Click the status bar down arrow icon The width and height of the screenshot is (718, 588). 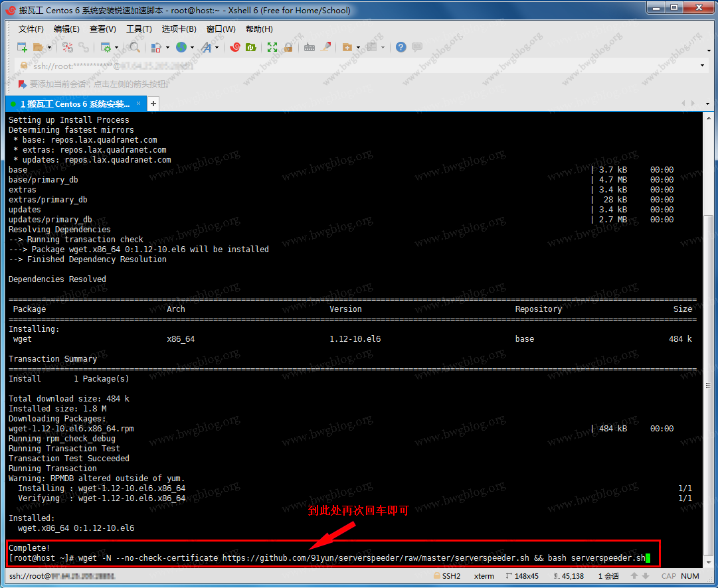[645, 576]
